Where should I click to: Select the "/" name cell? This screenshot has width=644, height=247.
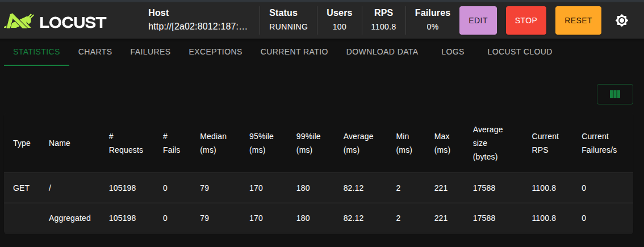(50, 188)
